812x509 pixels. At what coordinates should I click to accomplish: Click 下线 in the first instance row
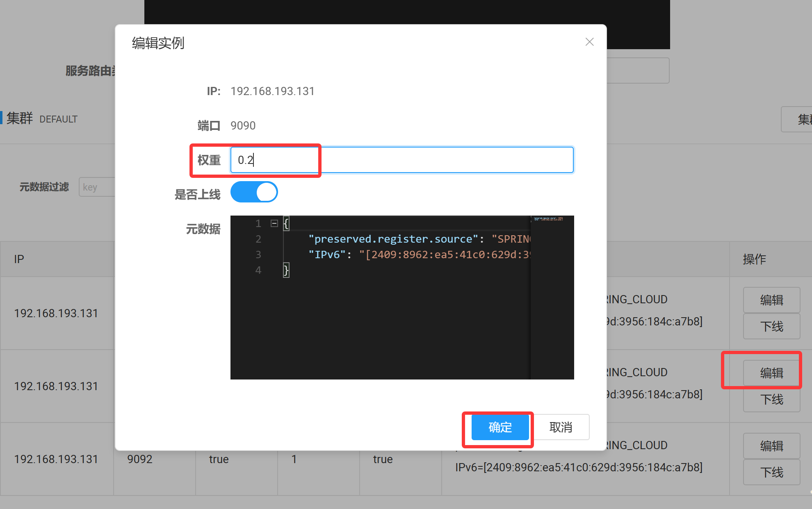point(771,327)
